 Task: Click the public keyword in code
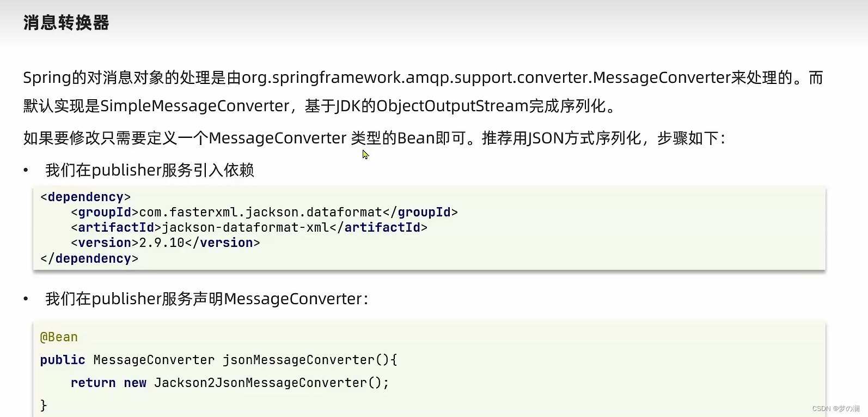(63, 360)
